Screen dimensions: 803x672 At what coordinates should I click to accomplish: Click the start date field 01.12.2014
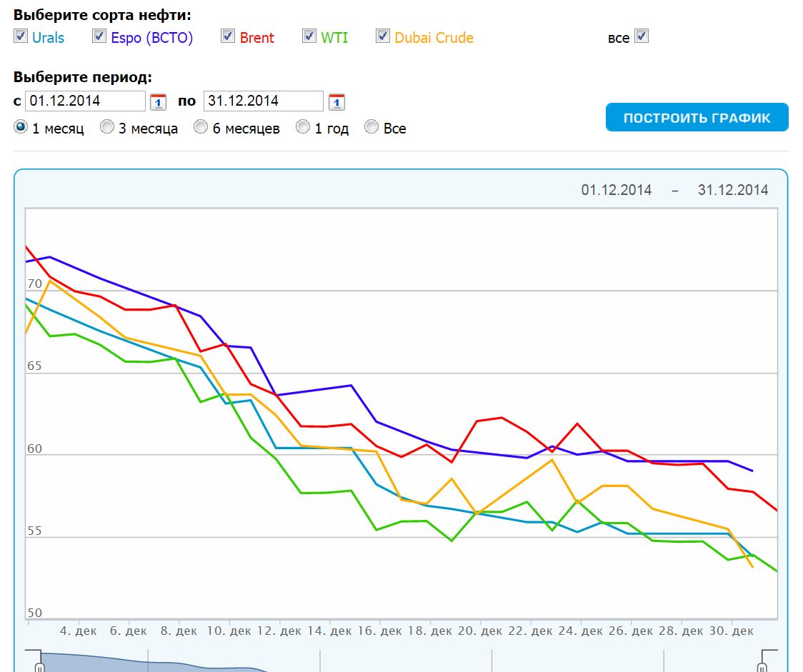click(x=85, y=101)
